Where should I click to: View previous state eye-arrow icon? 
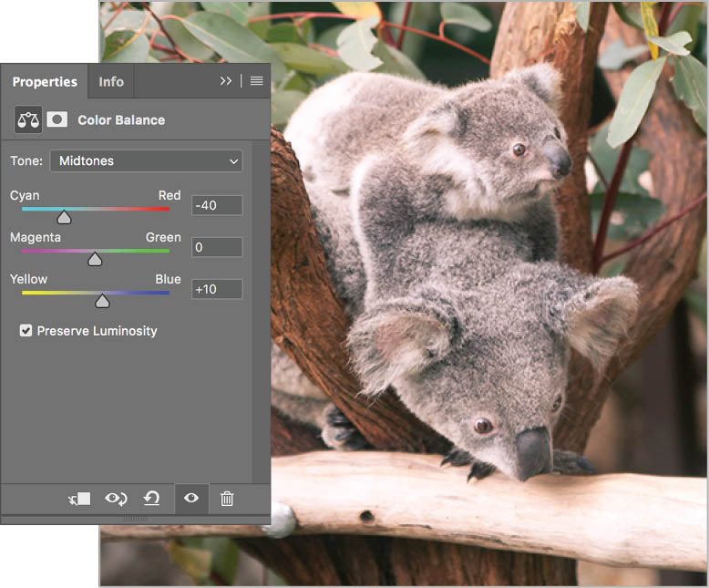click(116, 499)
